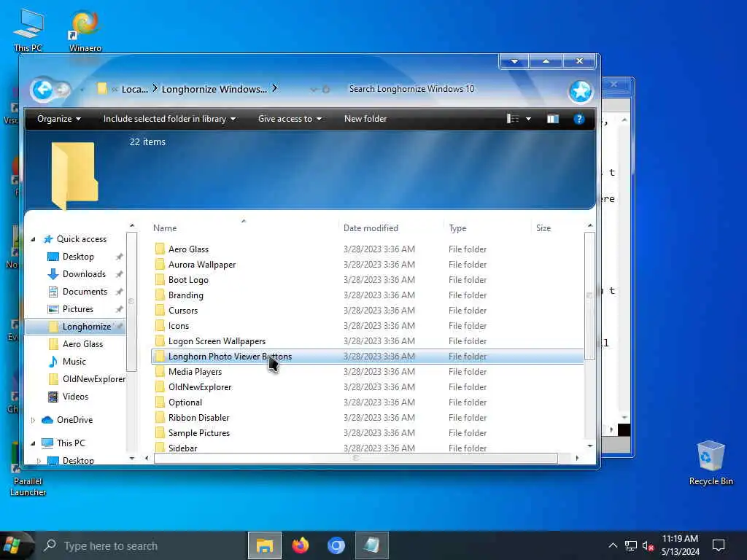747x560 pixels.
Task: Select the Optional folder
Action: (x=185, y=402)
